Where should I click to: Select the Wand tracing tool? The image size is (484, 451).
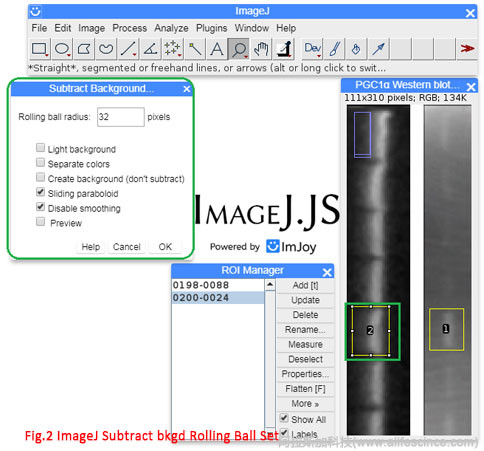195,49
